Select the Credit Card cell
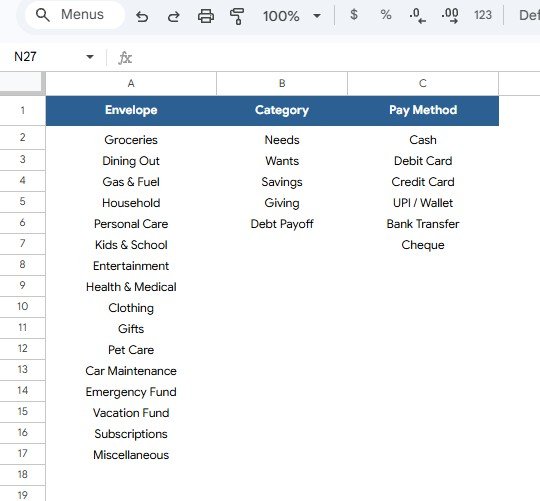 click(x=423, y=181)
